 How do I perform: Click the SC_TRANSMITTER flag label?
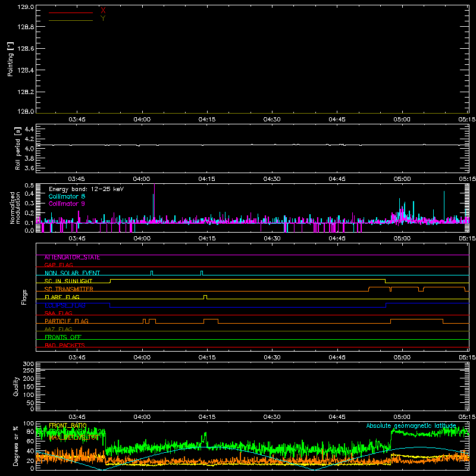(x=69, y=289)
